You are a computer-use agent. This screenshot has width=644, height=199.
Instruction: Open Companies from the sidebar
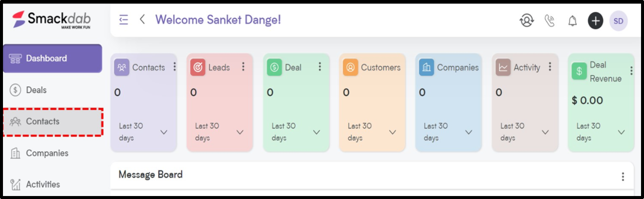47,153
